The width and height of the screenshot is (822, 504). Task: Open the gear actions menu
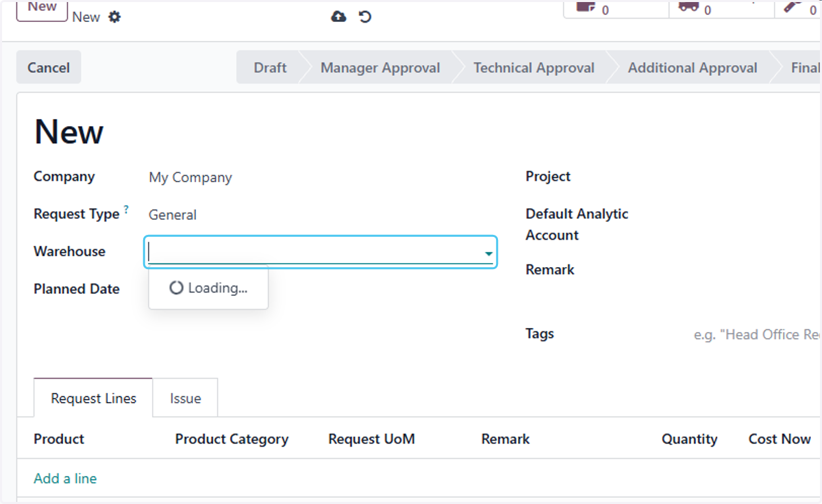[114, 17]
